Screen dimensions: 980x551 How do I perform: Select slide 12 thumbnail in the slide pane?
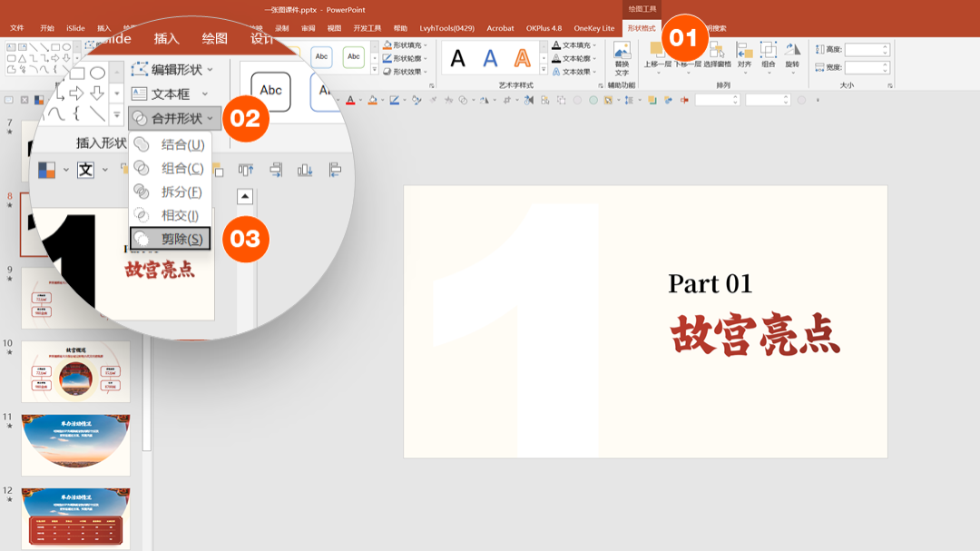pyautogui.click(x=75, y=518)
